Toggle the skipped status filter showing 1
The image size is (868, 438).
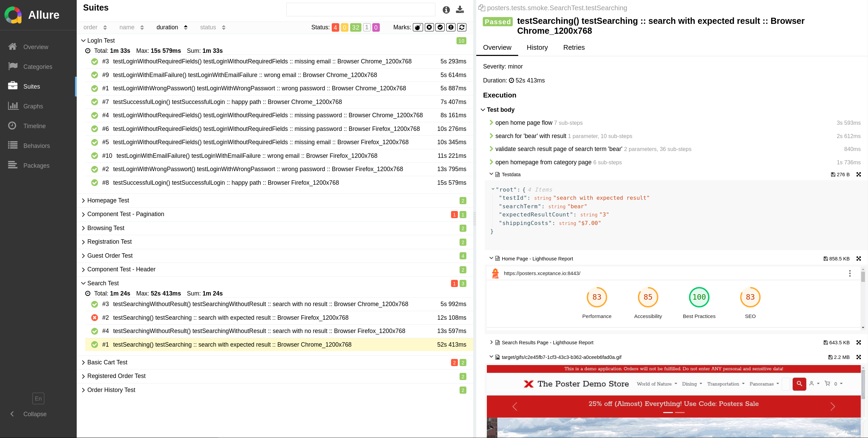pyautogui.click(x=367, y=27)
